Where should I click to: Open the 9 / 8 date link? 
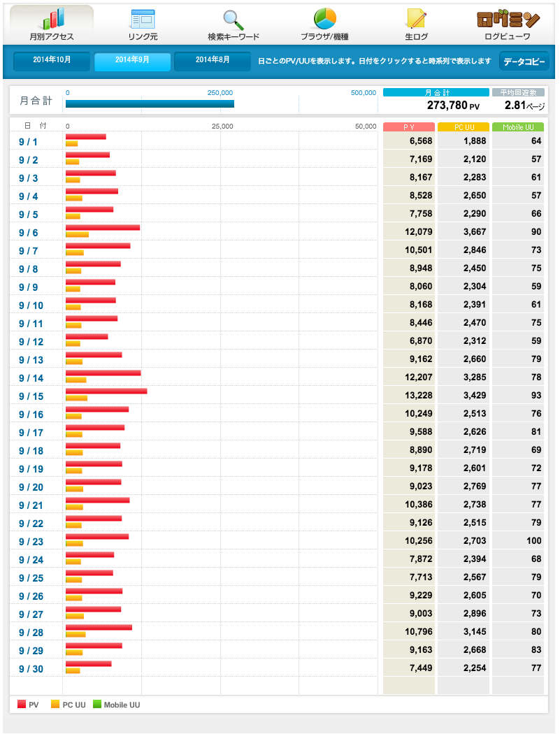[28, 269]
